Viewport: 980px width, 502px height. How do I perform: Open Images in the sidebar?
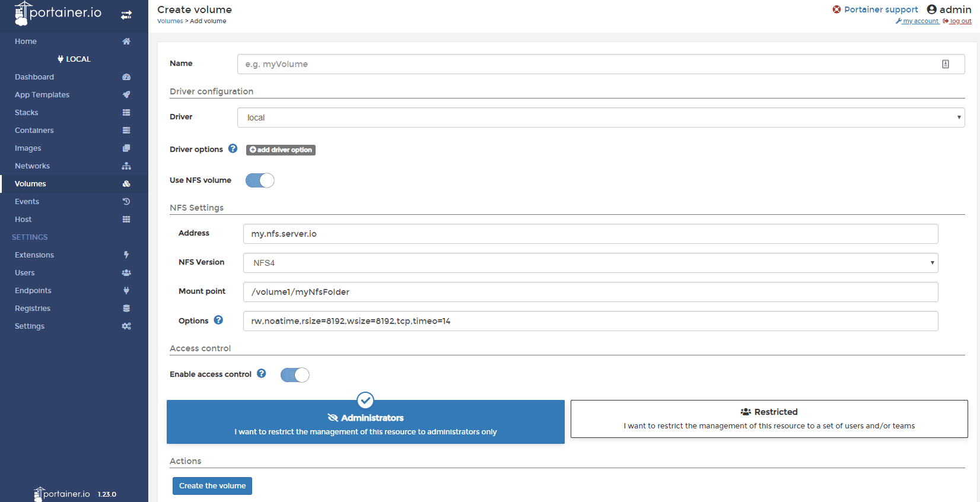coord(28,148)
